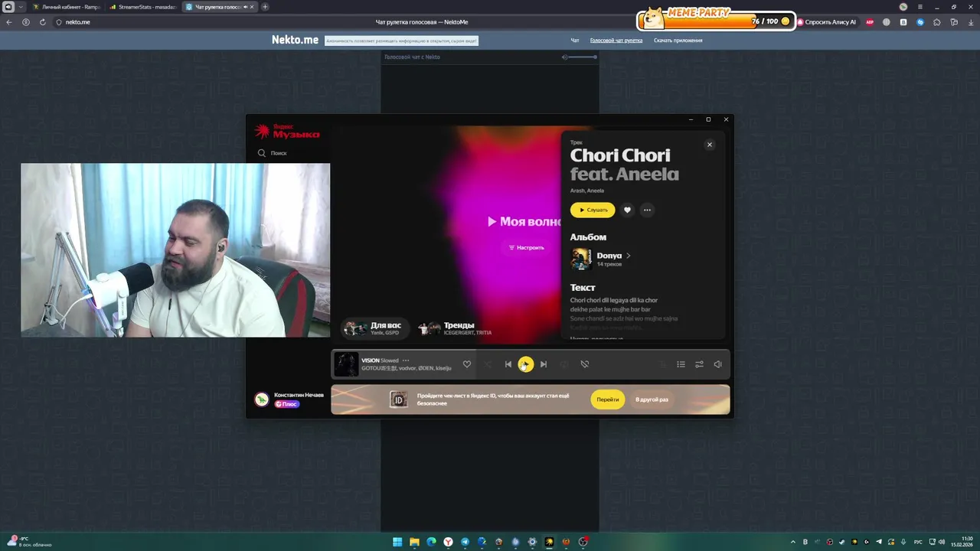The width and height of the screenshot is (980, 551).
Task: Click Спросить Алису AI in the browser
Action: tap(827, 22)
